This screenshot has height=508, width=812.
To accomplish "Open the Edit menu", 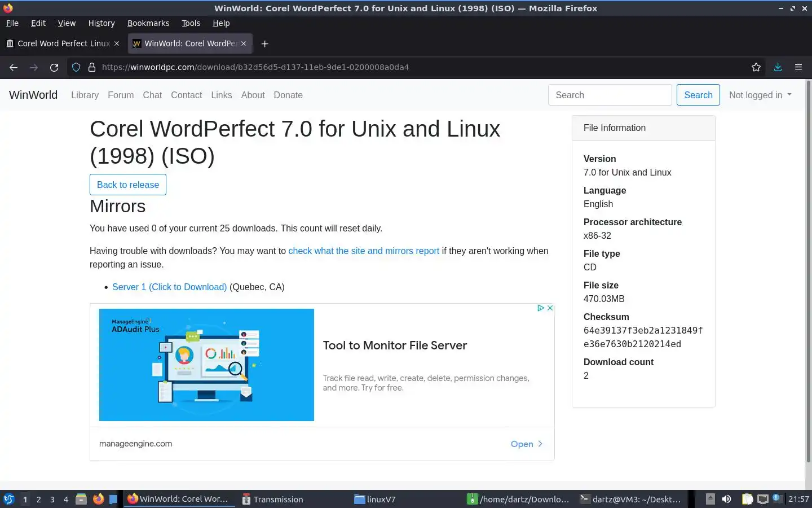I will (x=38, y=23).
